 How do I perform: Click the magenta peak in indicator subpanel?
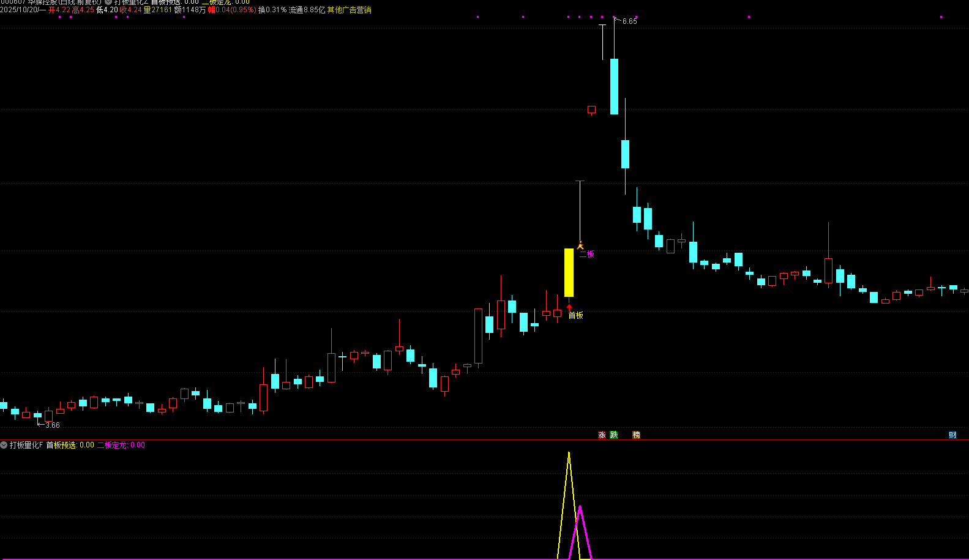[x=580, y=507]
